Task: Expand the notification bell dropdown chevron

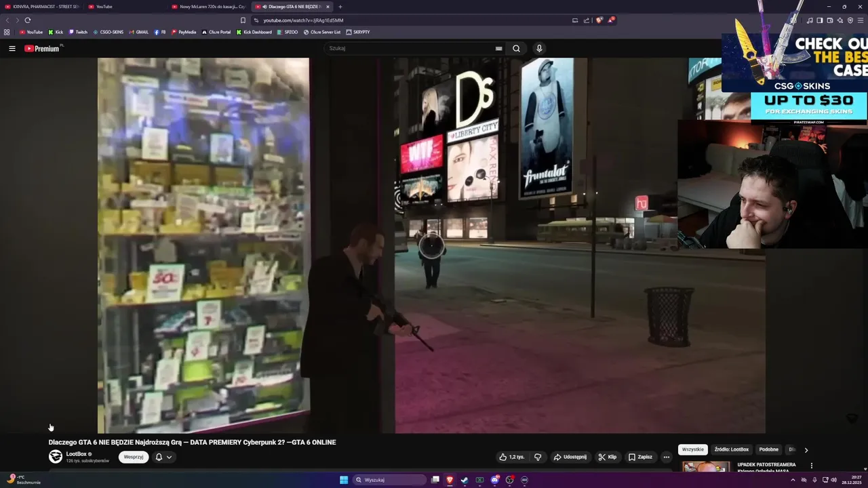Action: [169, 457]
